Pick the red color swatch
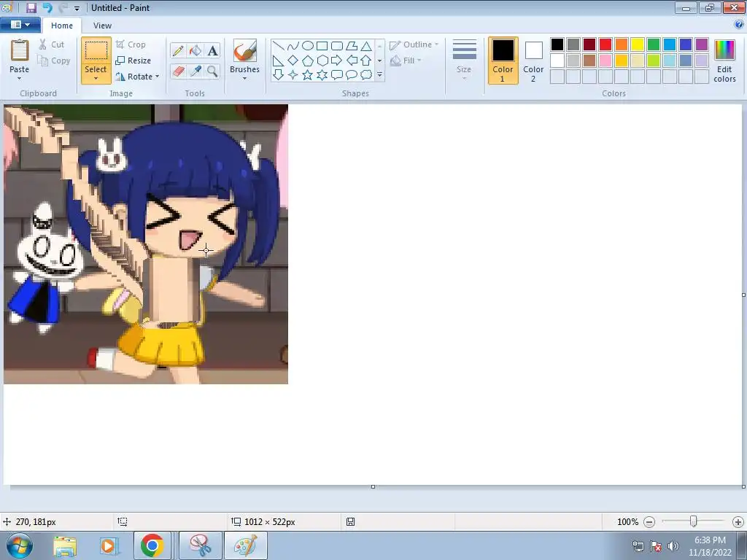Screen dimensions: 747x560 [x=605, y=44]
